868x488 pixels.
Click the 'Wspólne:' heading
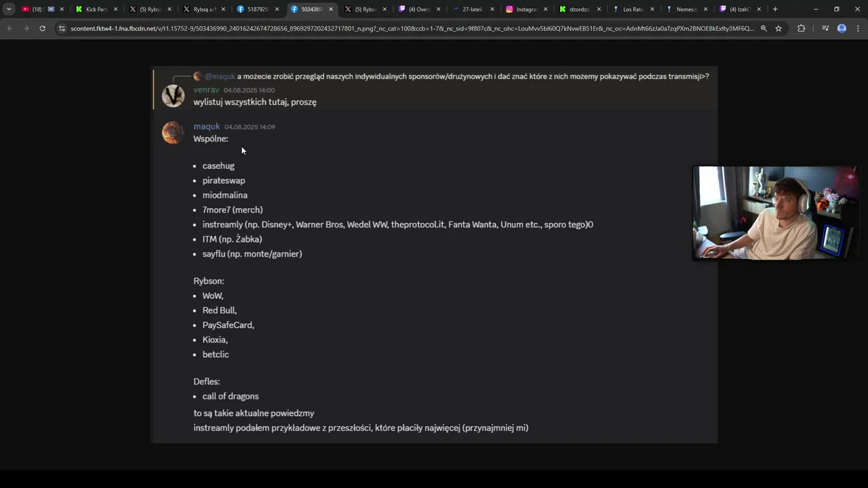(211, 139)
